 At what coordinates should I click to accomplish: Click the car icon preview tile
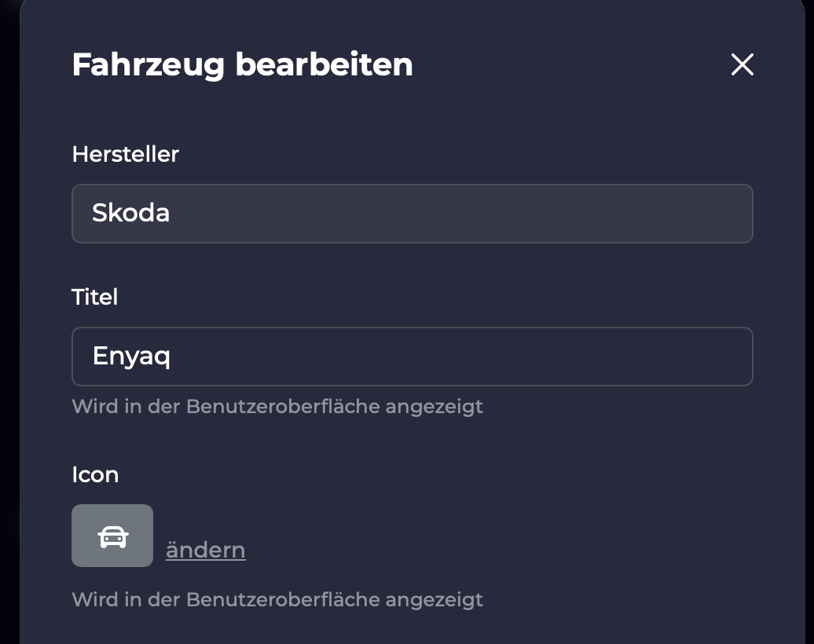coord(112,536)
